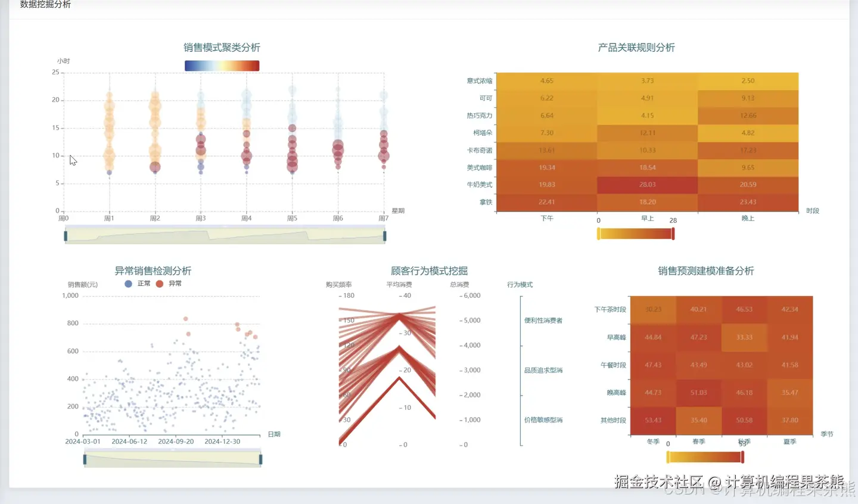Click the 总消费 parallel axis label
Viewport: 858px width, 504px height.
tap(459, 285)
